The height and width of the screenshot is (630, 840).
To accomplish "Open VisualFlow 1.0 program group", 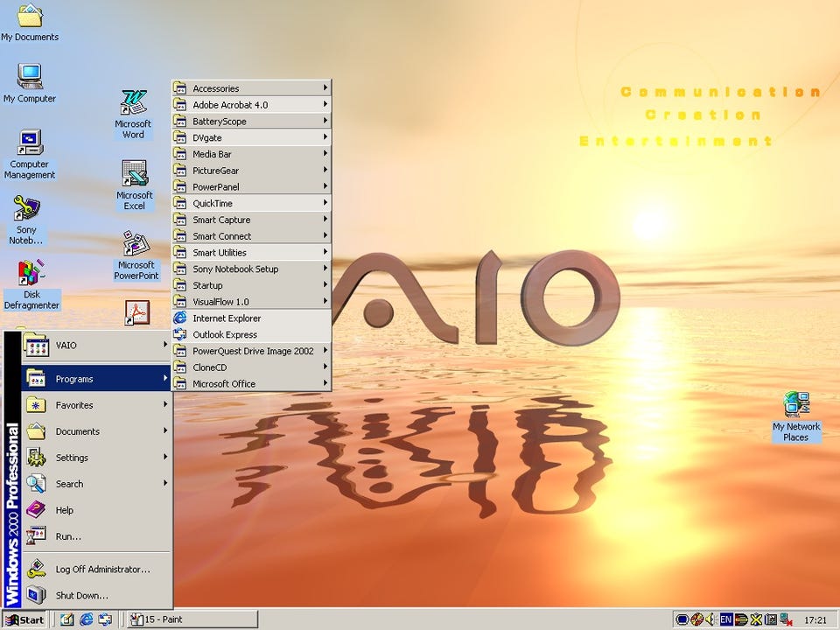I will tap(251, 302).
